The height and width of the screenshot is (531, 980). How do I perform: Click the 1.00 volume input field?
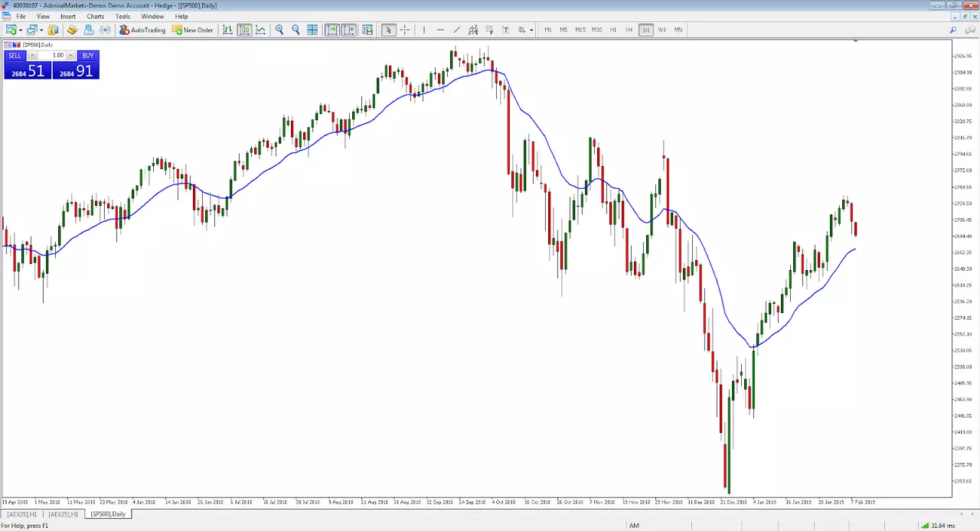click(x=52, y=55)
